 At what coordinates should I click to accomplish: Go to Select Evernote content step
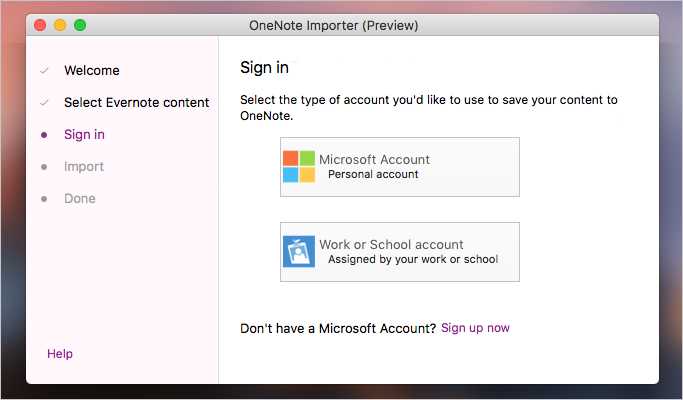click(x=137, y=102)
